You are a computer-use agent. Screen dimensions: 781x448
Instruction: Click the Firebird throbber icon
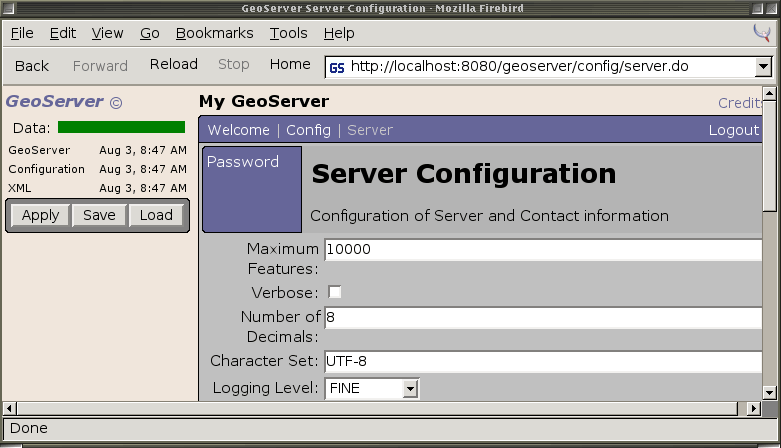tap(761, 33)
